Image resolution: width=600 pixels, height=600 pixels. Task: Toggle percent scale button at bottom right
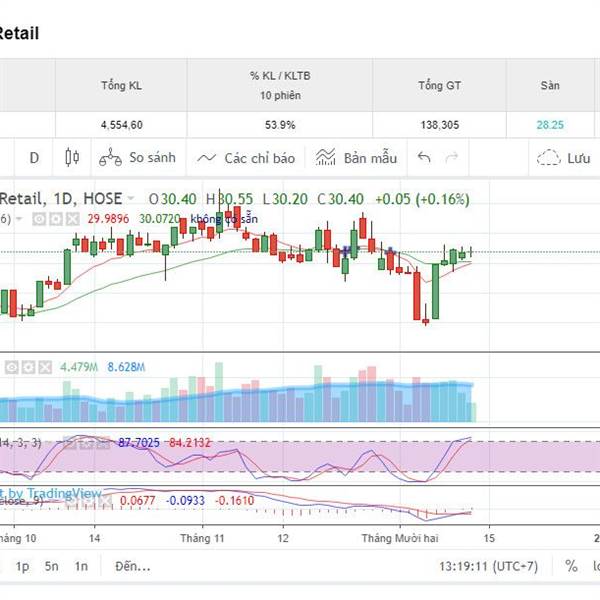click(x=571, y=566)
